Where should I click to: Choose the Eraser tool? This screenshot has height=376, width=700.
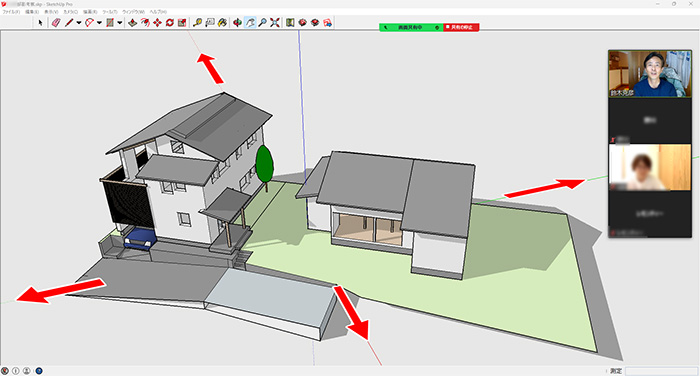56,22
